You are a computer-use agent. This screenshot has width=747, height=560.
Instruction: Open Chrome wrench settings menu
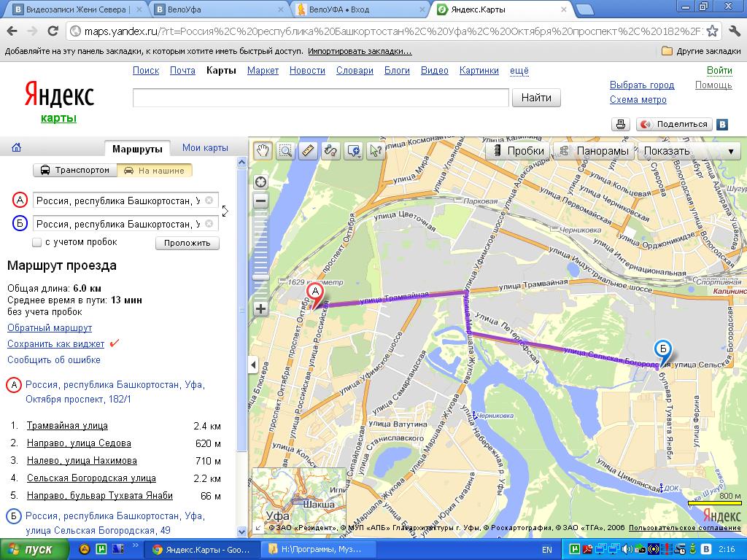point(734,31)
